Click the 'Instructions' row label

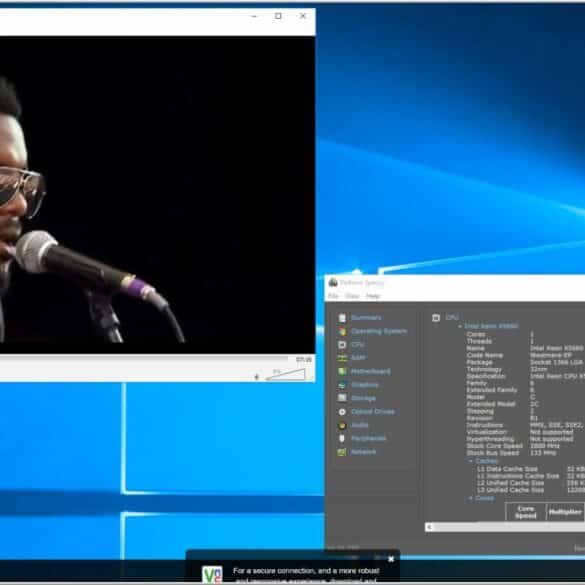(x=484, y=425)
